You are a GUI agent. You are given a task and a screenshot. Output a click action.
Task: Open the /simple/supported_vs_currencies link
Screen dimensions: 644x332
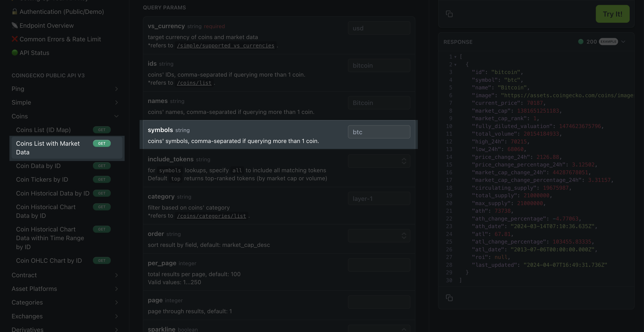tap(225, 45)
